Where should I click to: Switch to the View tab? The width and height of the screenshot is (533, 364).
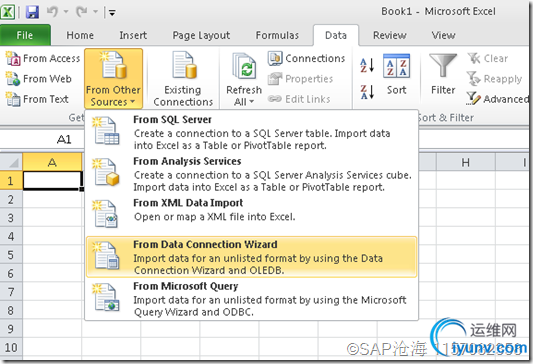pyautogui.click(x=443, y=35)
